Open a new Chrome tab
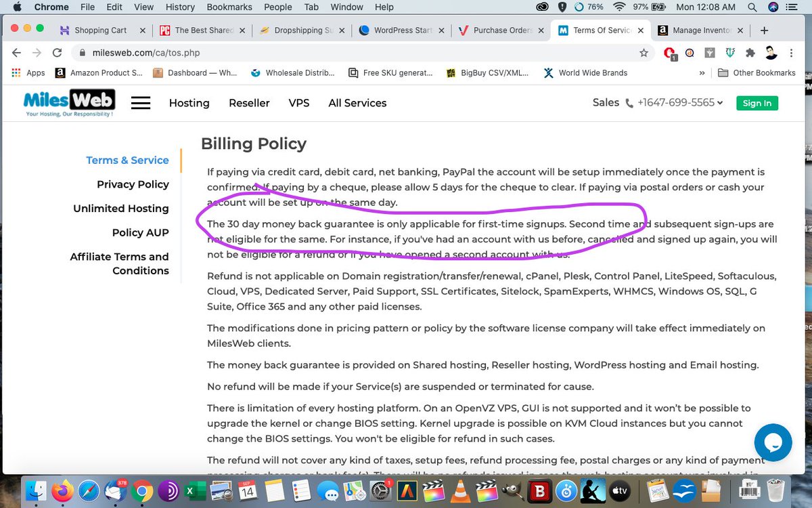The image size is (812, 508). (x=764, y=30)
